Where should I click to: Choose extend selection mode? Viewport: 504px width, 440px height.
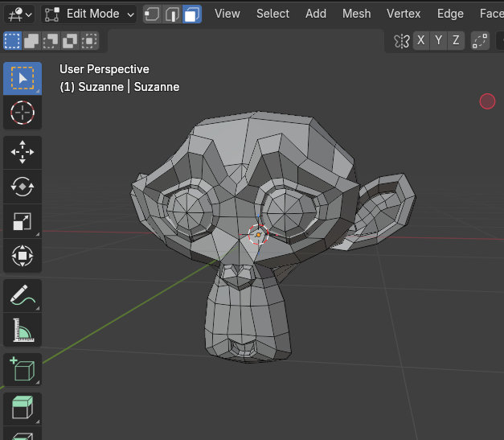click(31, 41)
